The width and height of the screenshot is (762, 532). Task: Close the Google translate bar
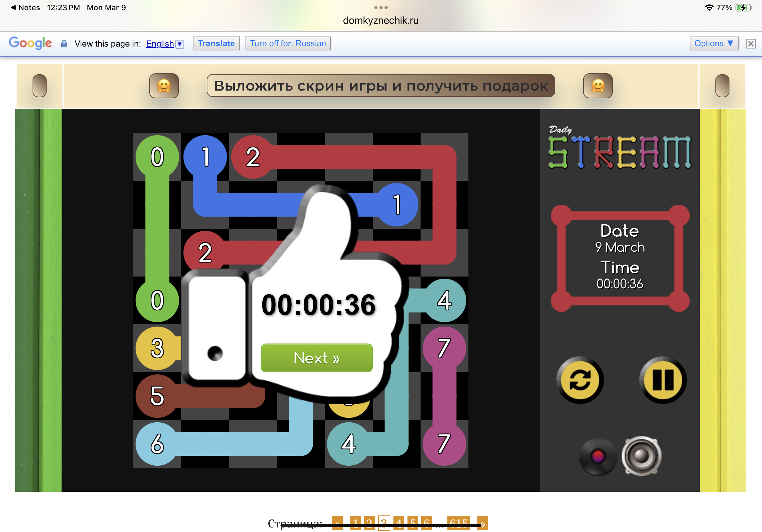[x=751, y=43]
